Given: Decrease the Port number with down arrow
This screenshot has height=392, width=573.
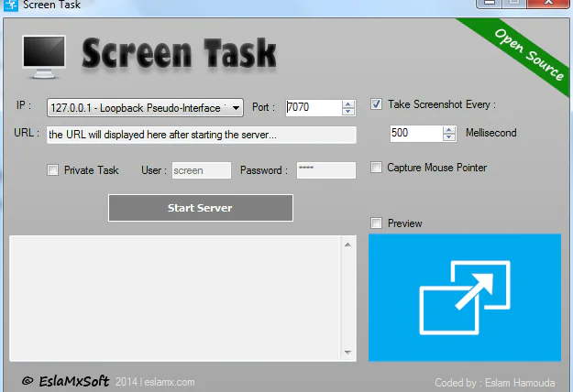Looking at the screenshot, I should tap(347, 112).
